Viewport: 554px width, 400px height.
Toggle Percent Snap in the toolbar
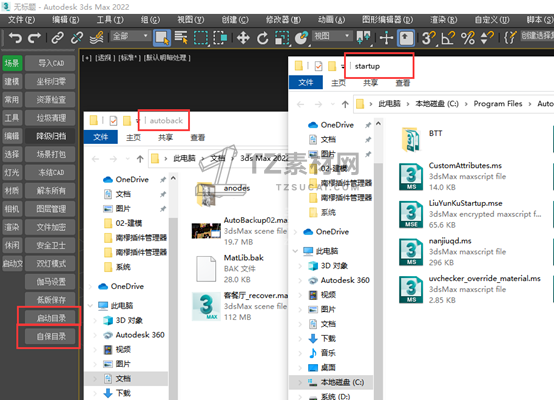(x=467, y=37)
